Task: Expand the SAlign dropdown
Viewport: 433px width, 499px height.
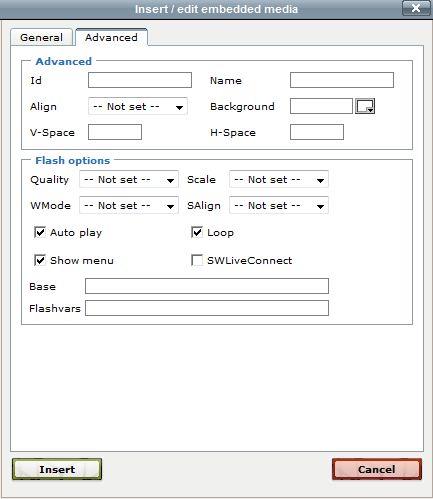Action: point(279,205)
